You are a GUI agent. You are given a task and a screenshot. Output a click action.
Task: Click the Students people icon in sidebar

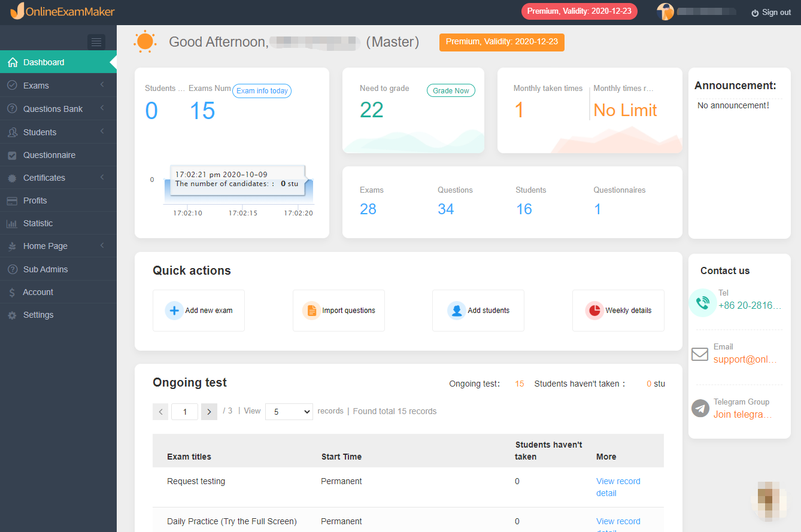point(12,132)
